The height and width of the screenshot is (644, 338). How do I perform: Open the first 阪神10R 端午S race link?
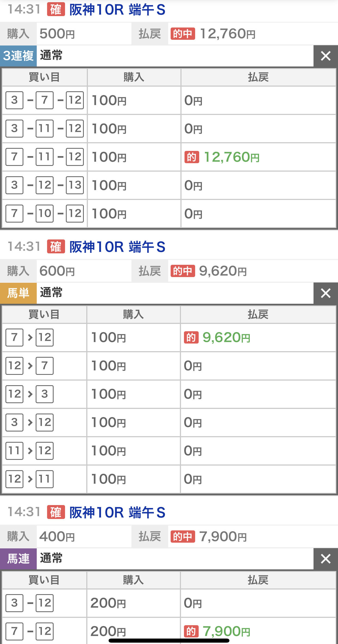[117, 10]
